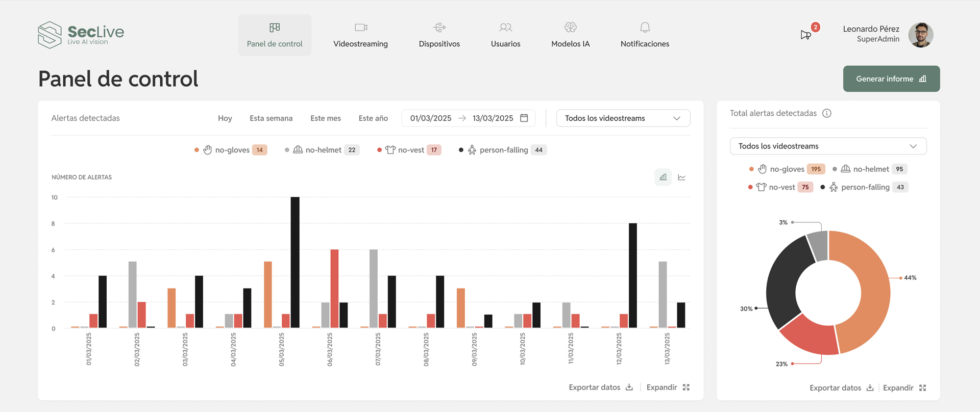Click download icon in donut chart panel
980x412 pixels.
tap(870, 388)
